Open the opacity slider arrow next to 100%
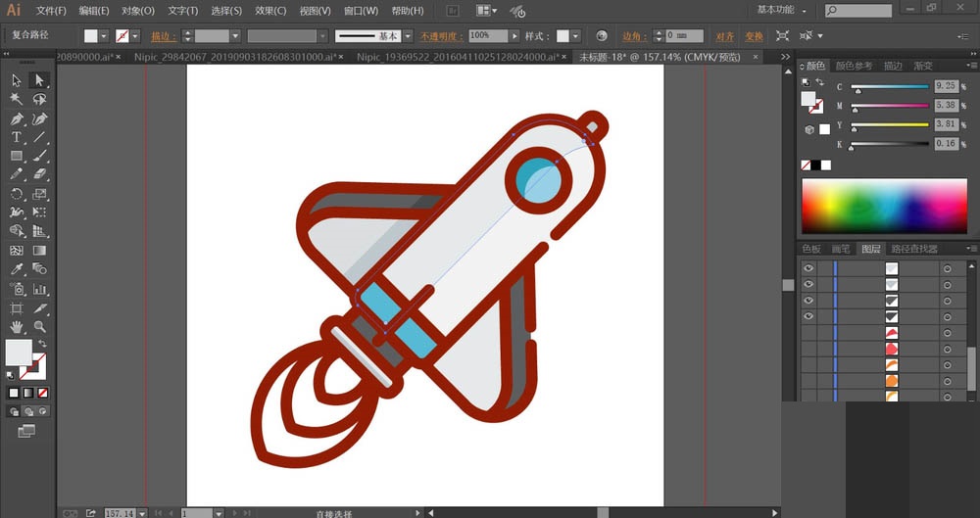The height and width of the screenshot is (518, 980). 515,36
